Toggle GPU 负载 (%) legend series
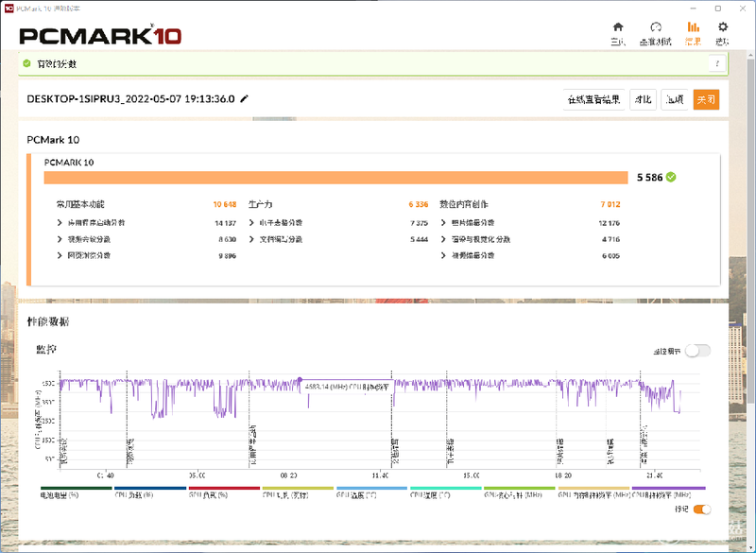 pos(224,493)
